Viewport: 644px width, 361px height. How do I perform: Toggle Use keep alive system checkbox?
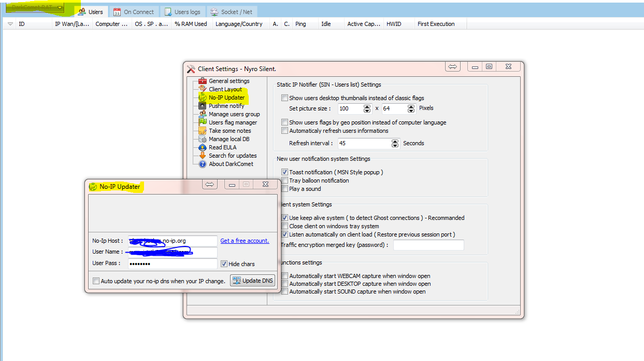284,218
